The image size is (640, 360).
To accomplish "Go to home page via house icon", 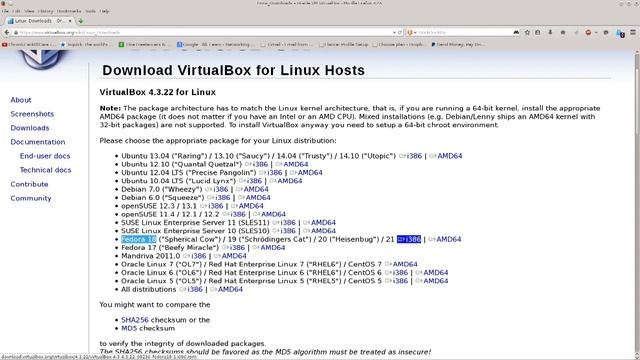I will (x=563, y=32).
